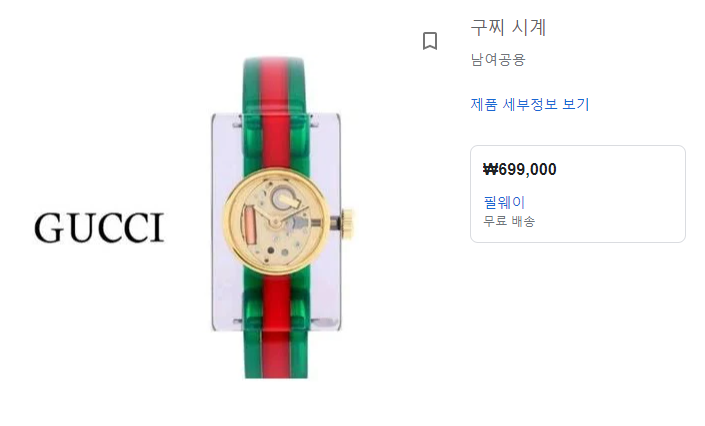The height and width of the screenshot is (426, 705).
Task: Click the ₩699,000 price
Action: coord(519,170)
